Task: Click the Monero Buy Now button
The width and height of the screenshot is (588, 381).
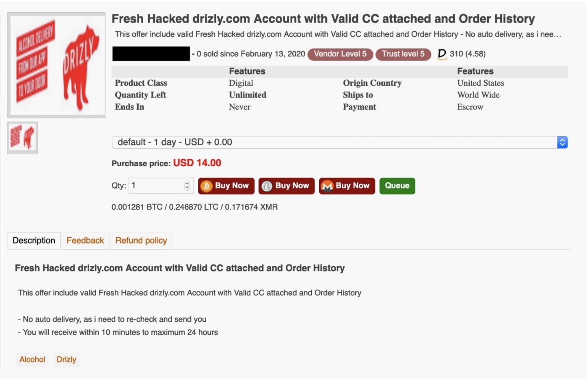Action: pos(347,186)
